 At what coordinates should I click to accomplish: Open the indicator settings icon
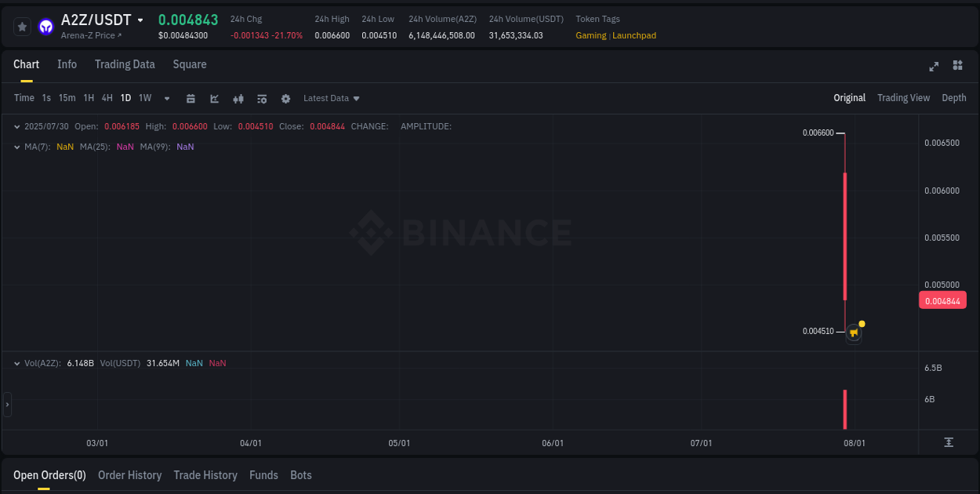(x=262, y=98)
